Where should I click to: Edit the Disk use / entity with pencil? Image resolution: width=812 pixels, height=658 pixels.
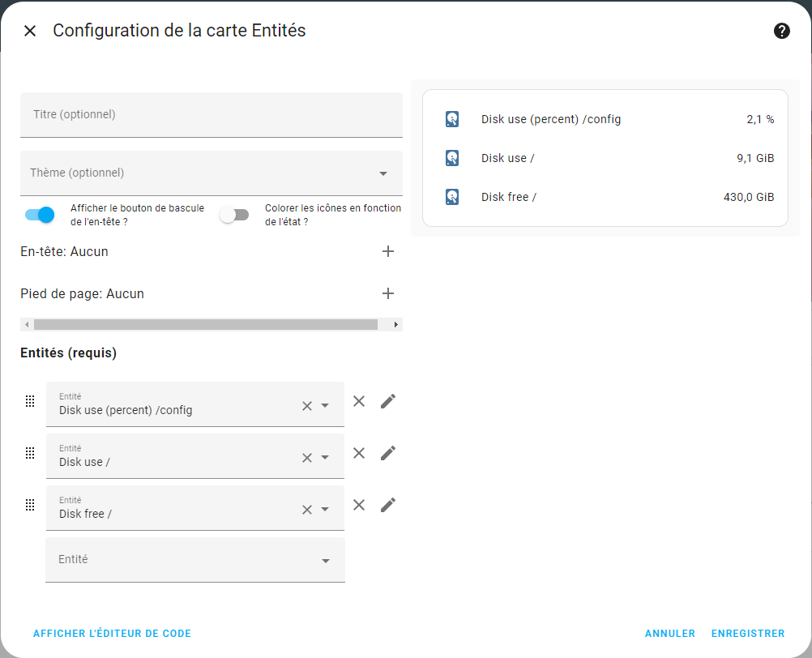coord(388,453)
